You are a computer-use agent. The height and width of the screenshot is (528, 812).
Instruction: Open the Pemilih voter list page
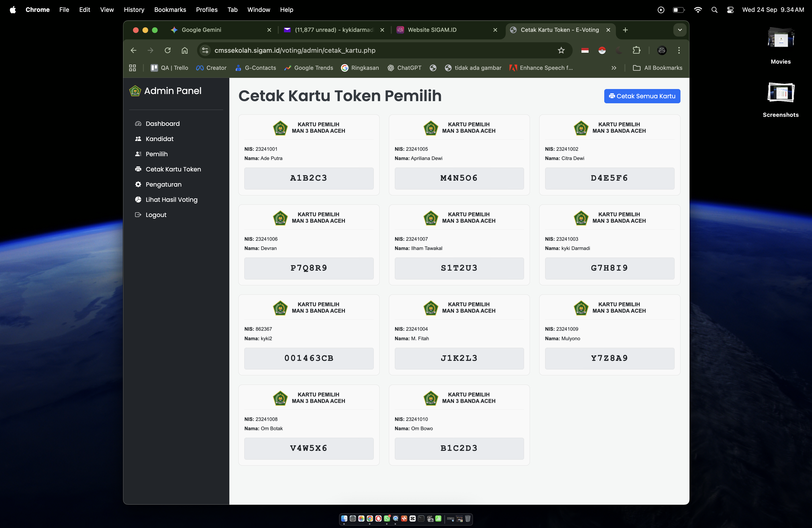coord(156,154)
